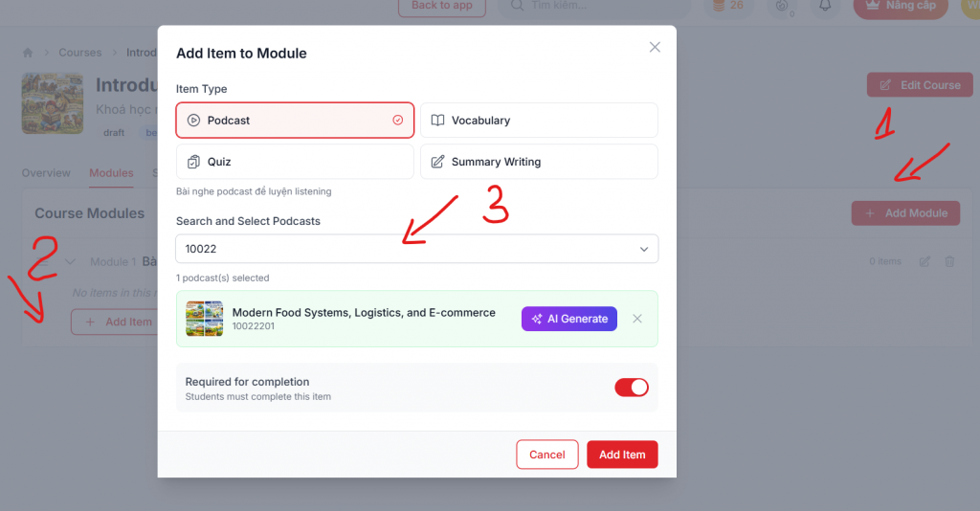Switch to the Overview tab
The height and width of the screenshot is (511, 980).
point(46,173)
